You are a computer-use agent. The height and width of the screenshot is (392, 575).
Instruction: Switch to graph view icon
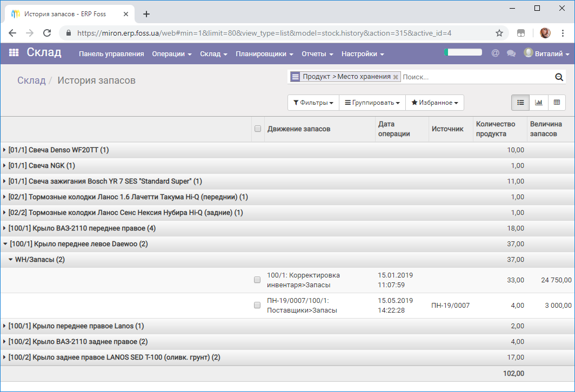tap(539, 103)
